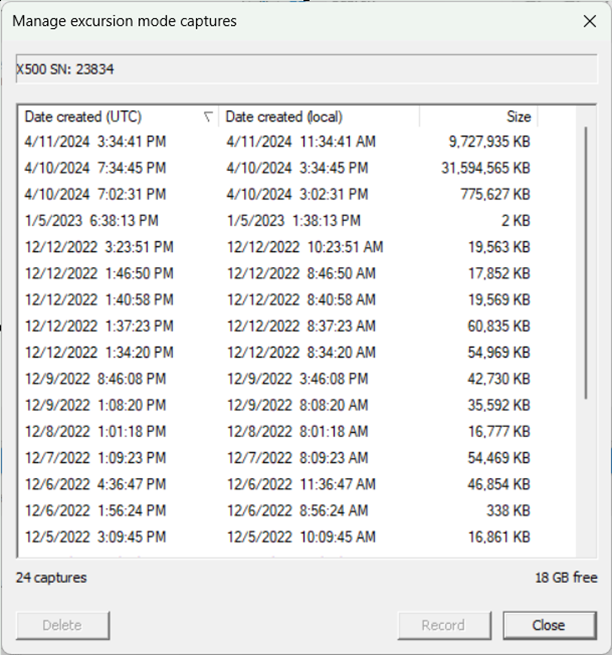Click the 2 KB size cell
The width and height of the screenshot is (612, 655).
click(x=516, y=221)
